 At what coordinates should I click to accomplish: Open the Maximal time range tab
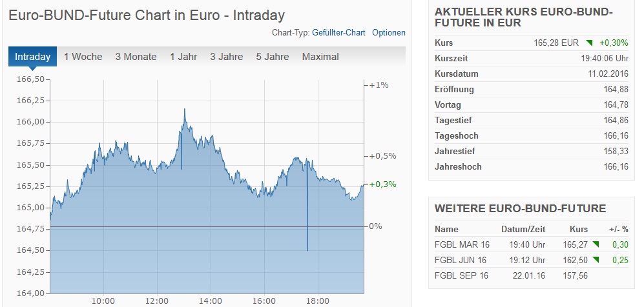click(x=320, y=57)
